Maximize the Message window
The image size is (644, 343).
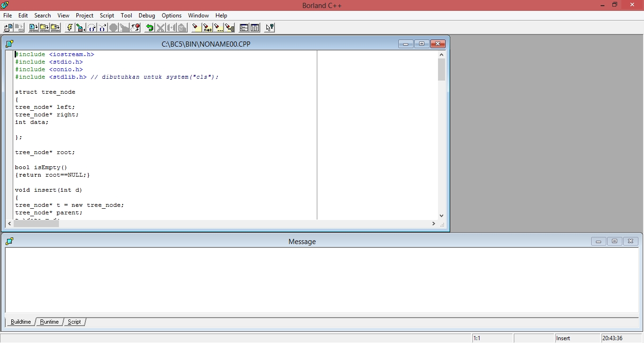(x=614, y=241)
